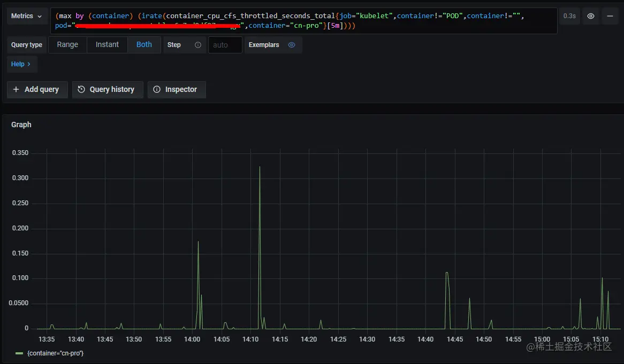
Task: Click the Add query button
Action: (37, 89)
